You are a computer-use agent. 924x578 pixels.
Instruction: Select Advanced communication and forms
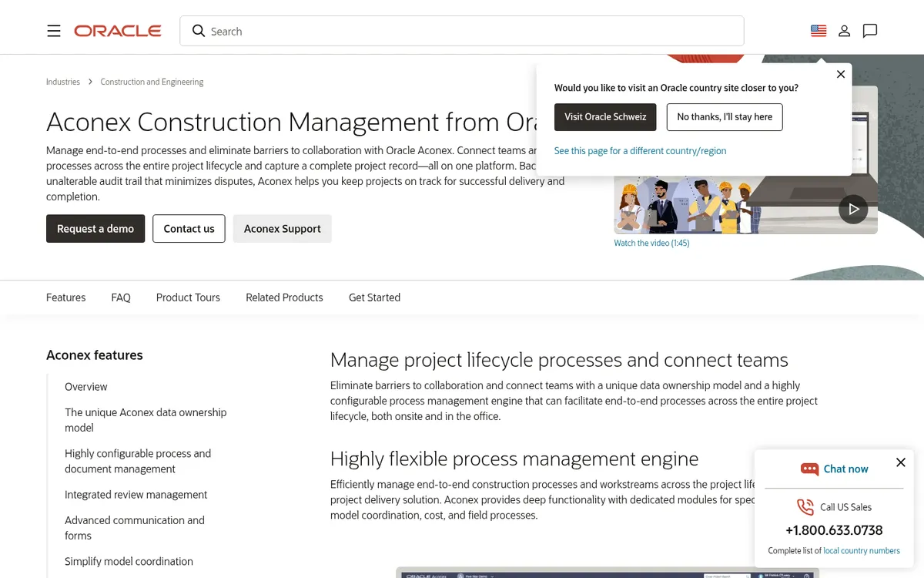point(135,528)
